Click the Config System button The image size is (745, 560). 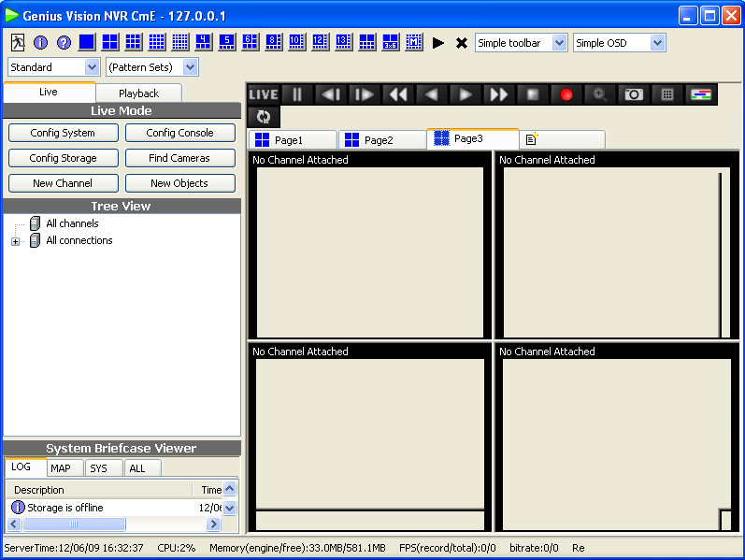click(63, 133)
